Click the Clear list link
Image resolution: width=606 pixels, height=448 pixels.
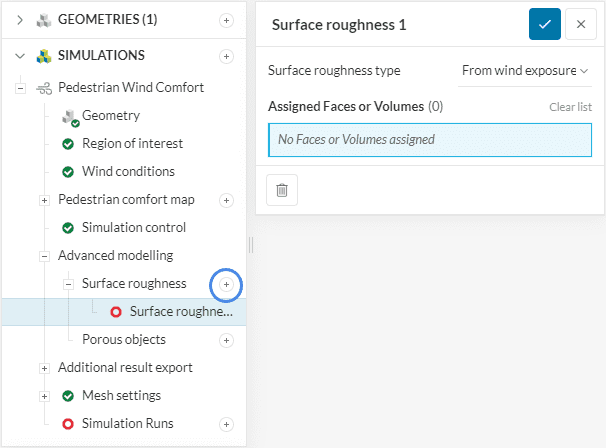(x=570, y=107)
